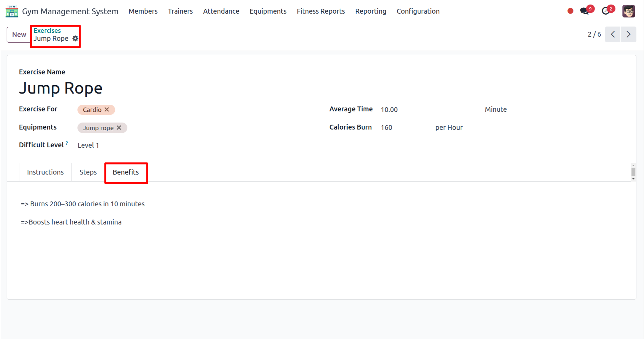Open the Attendance menu
Image resolution: width=644 pixels, height=339 pixels.
tap(221, 11)
